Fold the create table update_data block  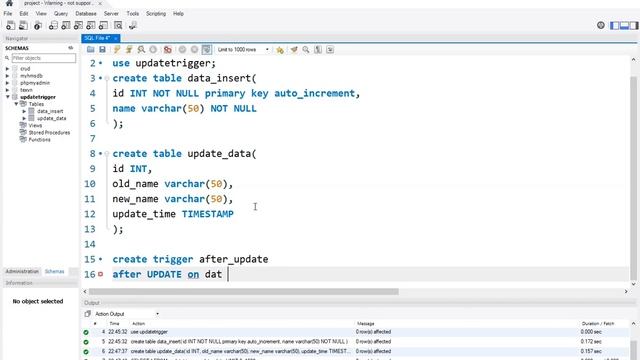click(x=107, y=154)
